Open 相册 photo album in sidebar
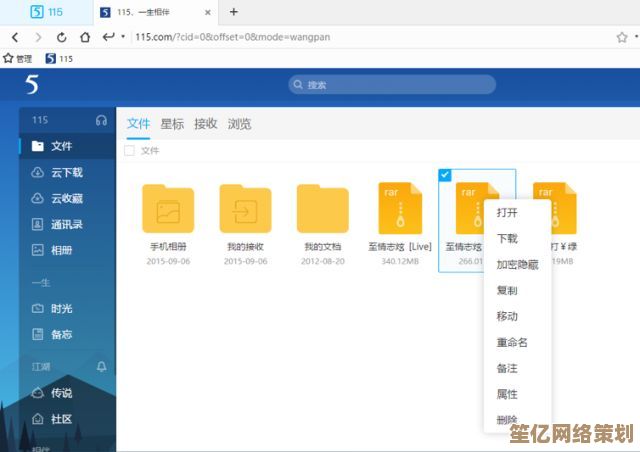 [61, 250]
